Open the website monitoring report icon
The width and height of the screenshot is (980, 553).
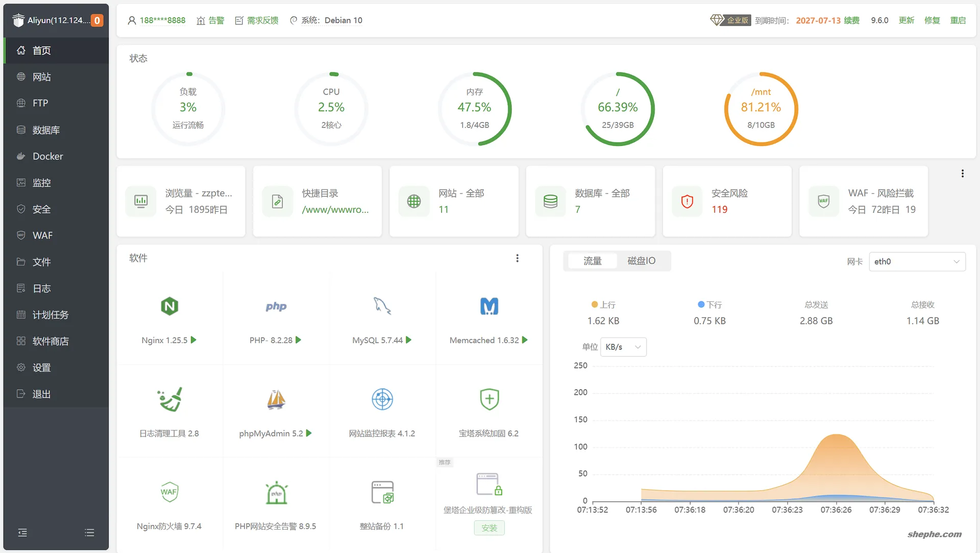(382, 399)
